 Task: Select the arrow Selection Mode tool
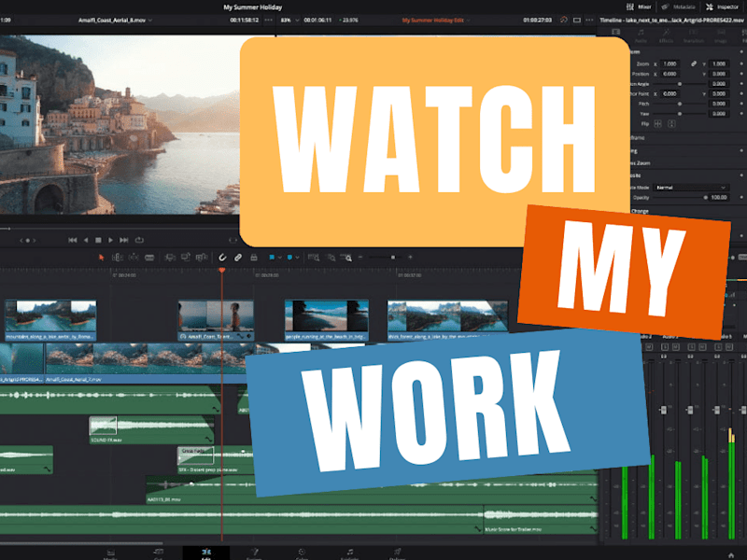pyautogui.click(x=101, y=258)
